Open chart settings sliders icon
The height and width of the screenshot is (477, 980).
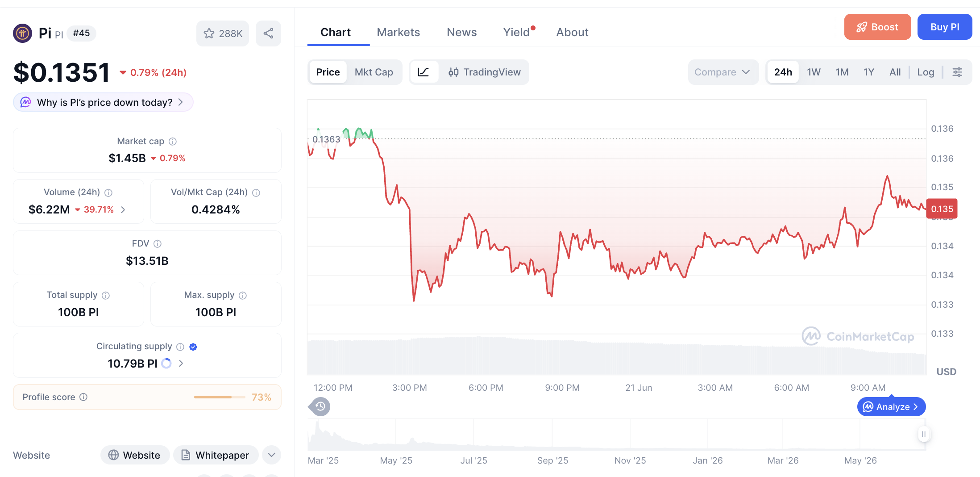(957, 72)
